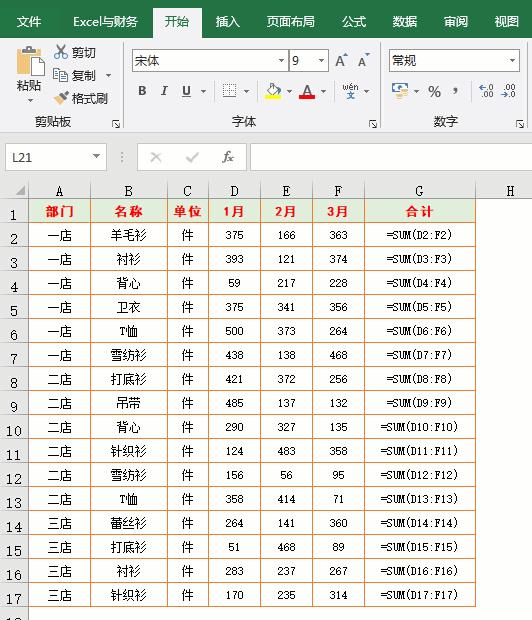The width and height of the screenshot is (532, 620).
Task: Click the Format Painter brush icon
Action: tap(61, 98)
